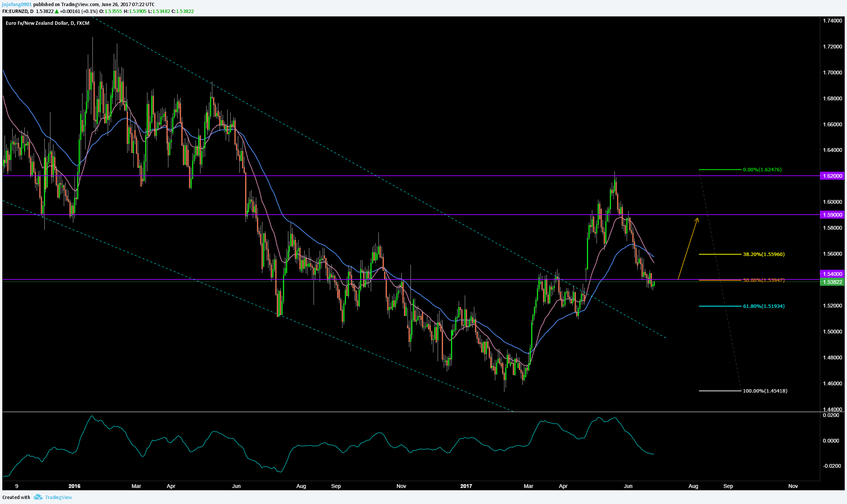
Task: Click the current price 1.53822 label
Action: (x=832, y=282)
